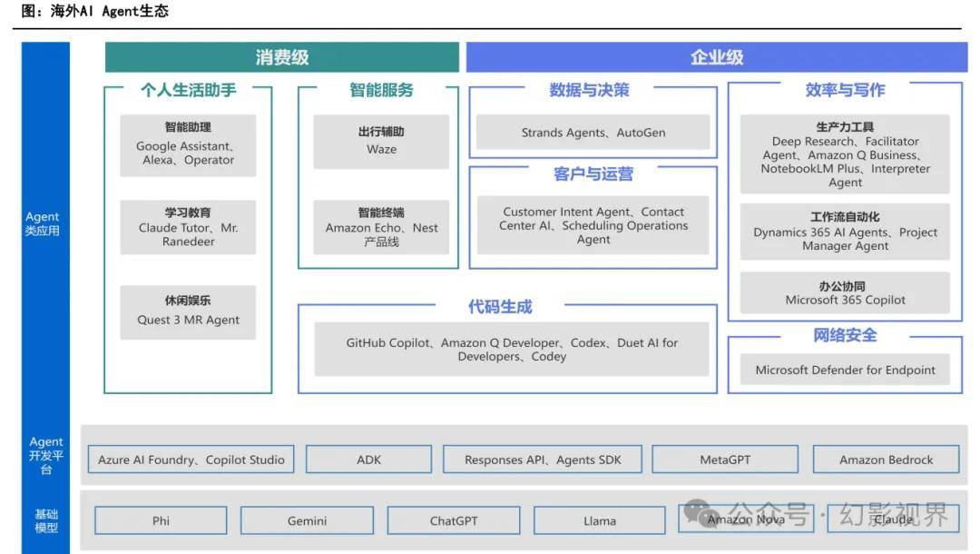Click the 智能助理 Google Assistant box

pyautogui.click(x=188, y=145)
